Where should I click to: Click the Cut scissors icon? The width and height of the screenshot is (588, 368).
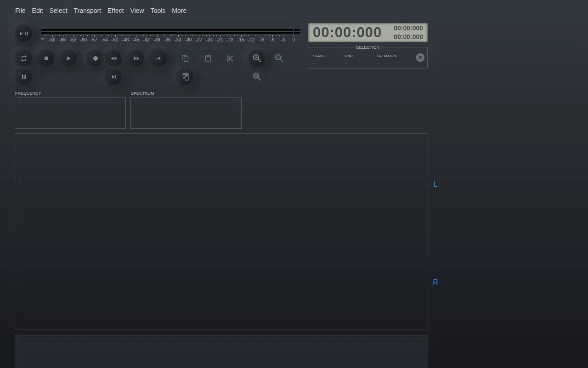point(230,58)
